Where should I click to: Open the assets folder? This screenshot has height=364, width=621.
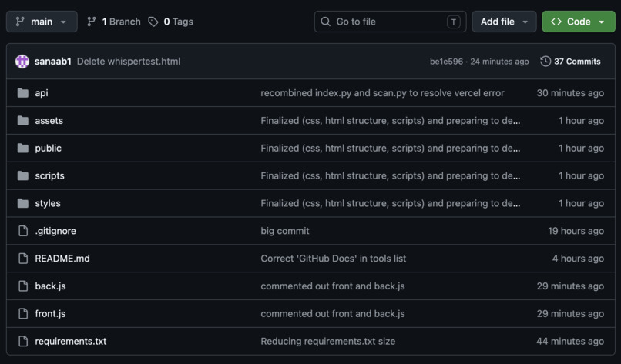49,120
